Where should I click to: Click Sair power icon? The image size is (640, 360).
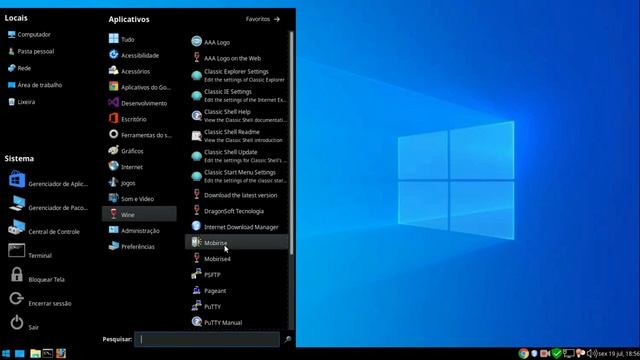coord(16,322)
